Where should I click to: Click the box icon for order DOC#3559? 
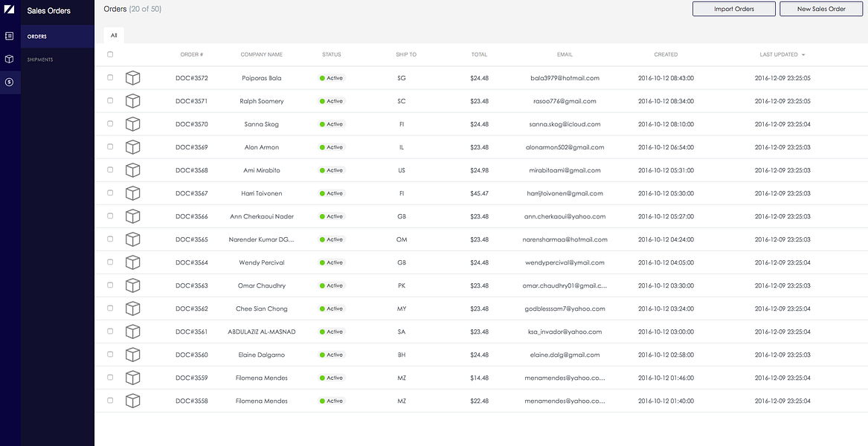(x=132, y=378)
